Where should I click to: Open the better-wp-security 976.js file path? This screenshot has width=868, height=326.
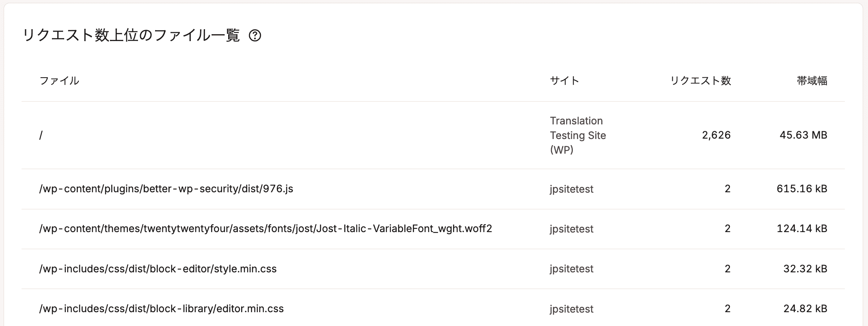(x=166, y=189)
